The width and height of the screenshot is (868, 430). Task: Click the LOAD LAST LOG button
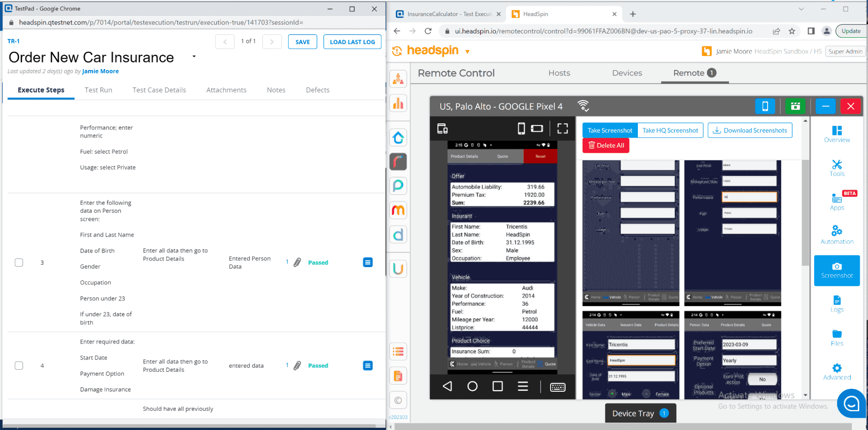pos(352,42)
